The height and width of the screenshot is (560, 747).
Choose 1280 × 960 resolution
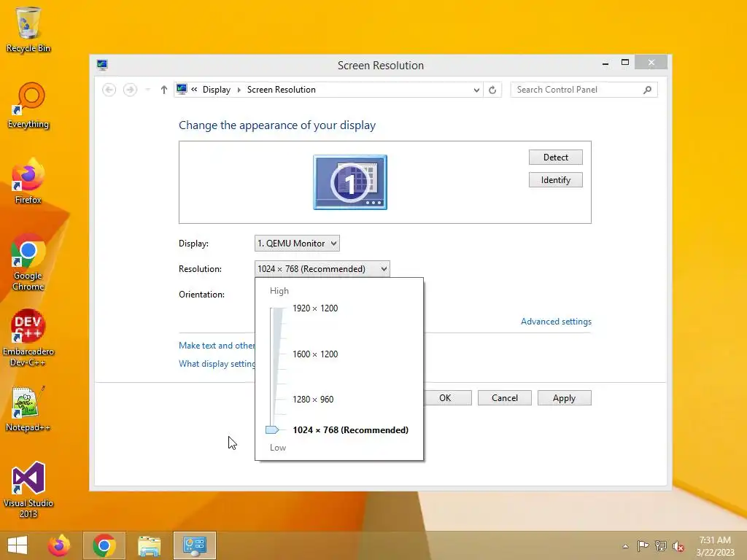click(313, 399)
